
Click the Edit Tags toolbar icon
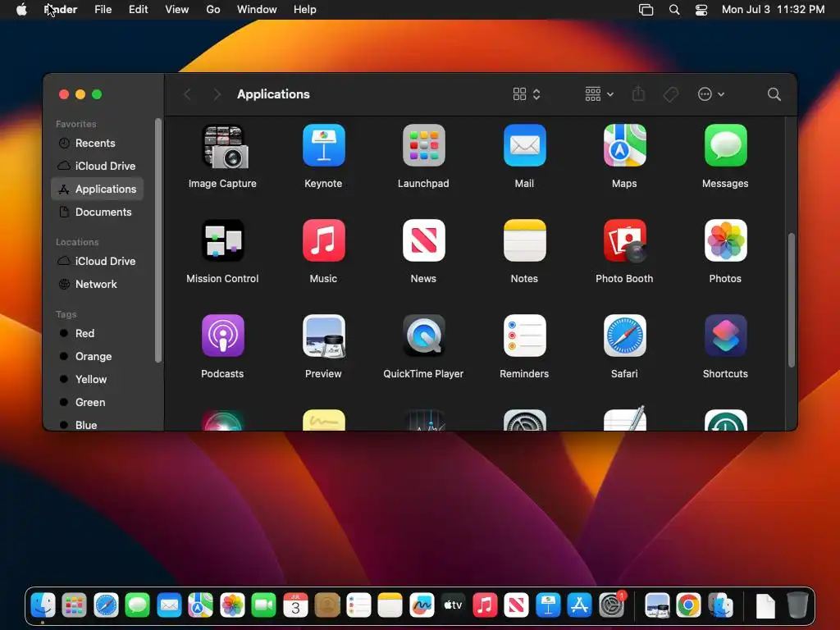(x=671, y=94)
